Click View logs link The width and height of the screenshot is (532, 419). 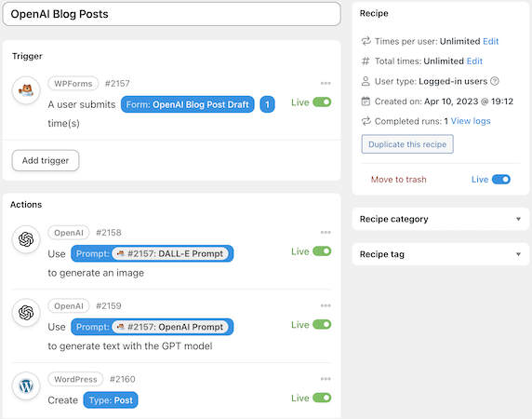pyautogui.click(x=471, y=121)
